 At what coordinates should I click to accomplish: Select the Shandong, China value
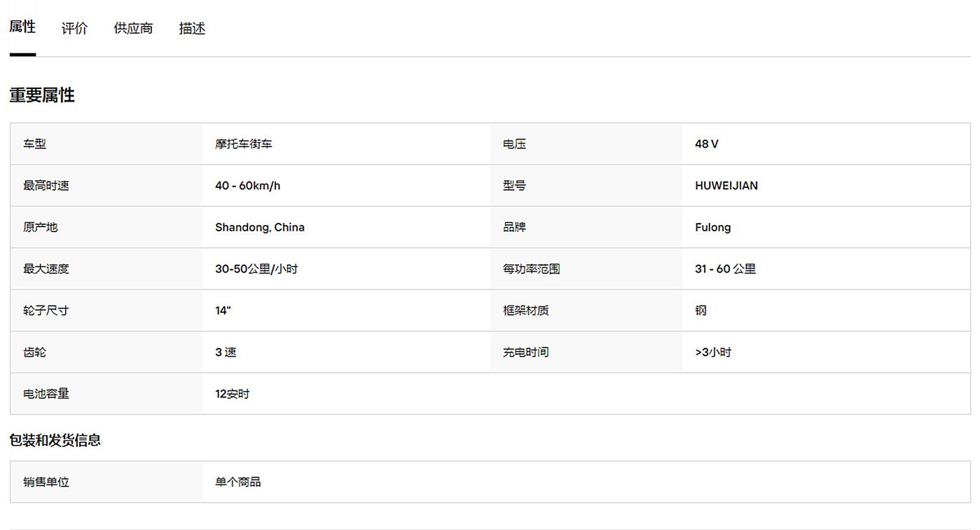coord(260,227)
